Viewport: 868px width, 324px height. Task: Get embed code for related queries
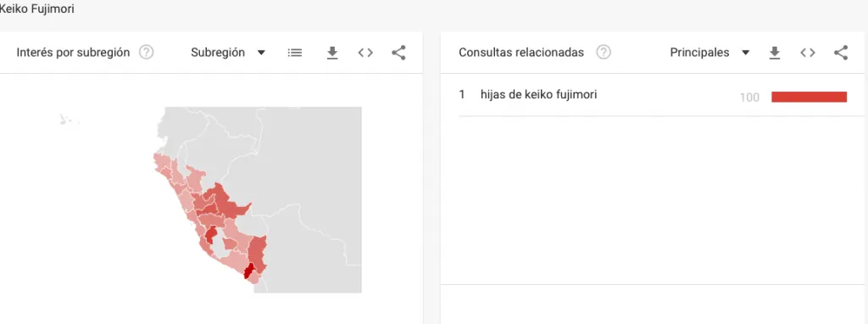point(808,53)
